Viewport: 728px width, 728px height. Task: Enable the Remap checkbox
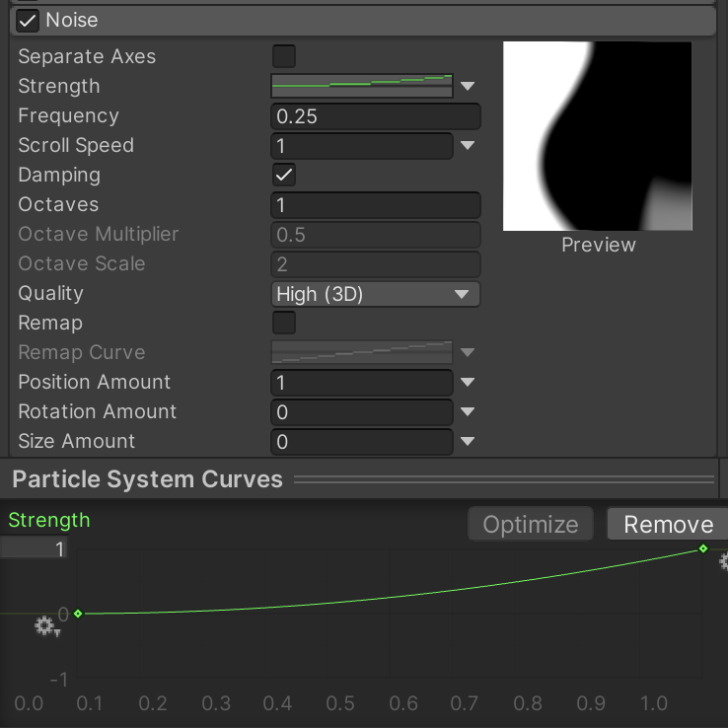point(284,323)
